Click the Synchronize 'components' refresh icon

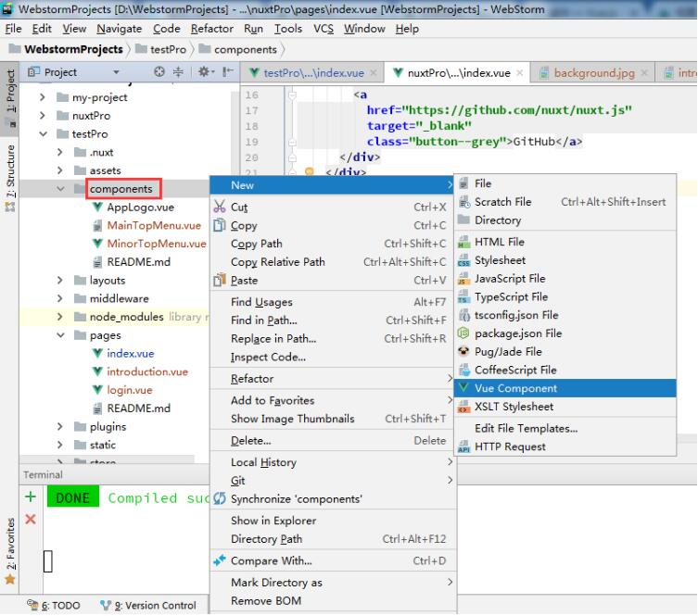click(x=220, y=498)
